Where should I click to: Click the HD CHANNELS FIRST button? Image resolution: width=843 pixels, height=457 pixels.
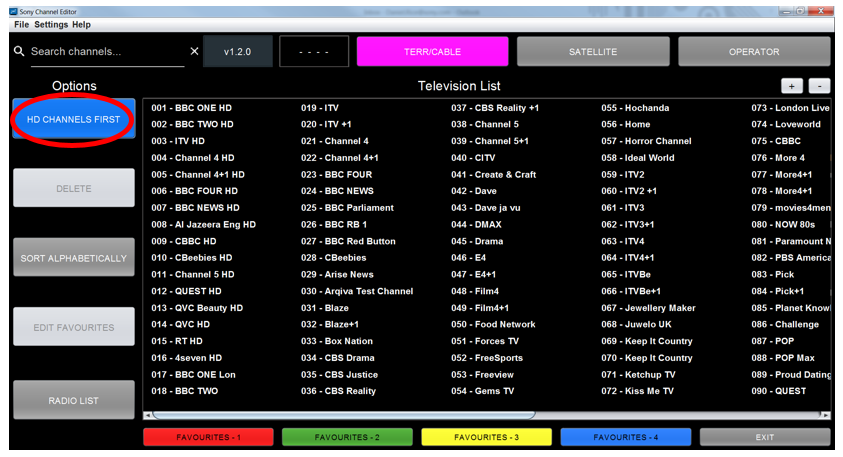coord(74,119)
